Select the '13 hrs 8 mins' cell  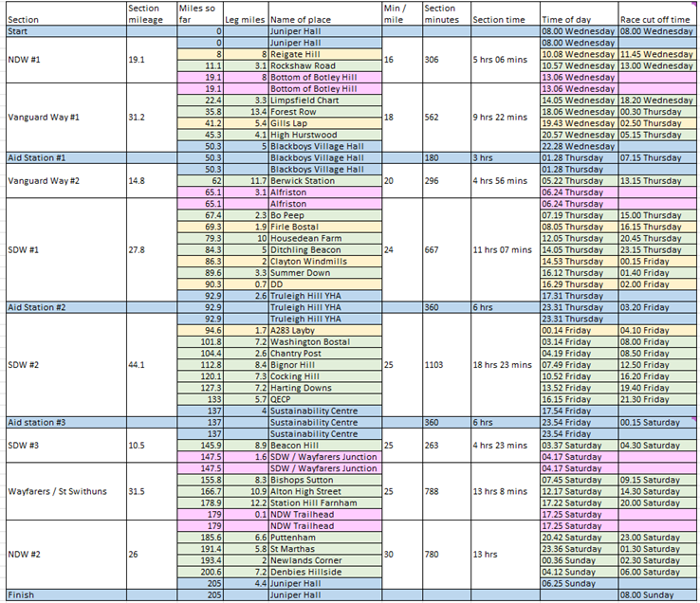click(506, 491)
